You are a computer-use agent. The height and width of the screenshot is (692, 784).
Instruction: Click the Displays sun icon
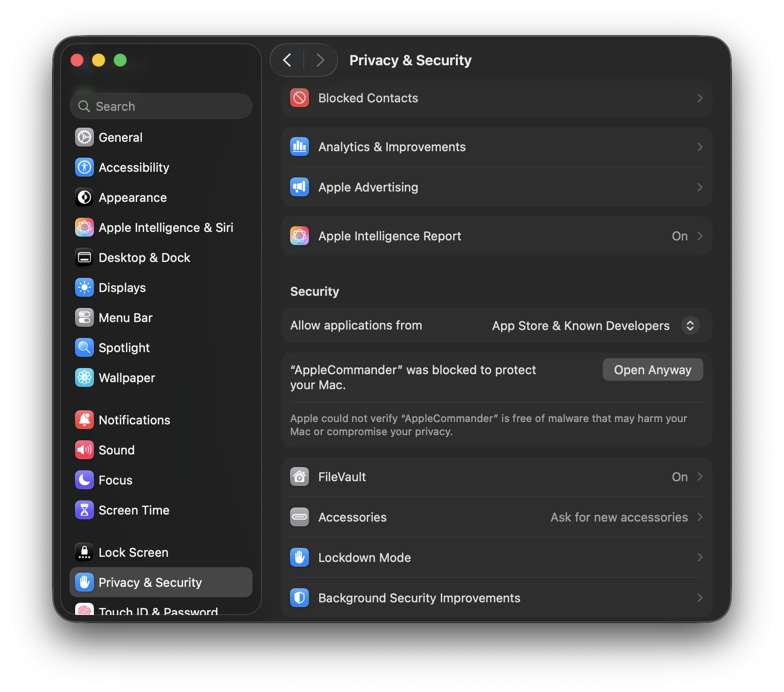pyautogui.click(x=85, y=288)
